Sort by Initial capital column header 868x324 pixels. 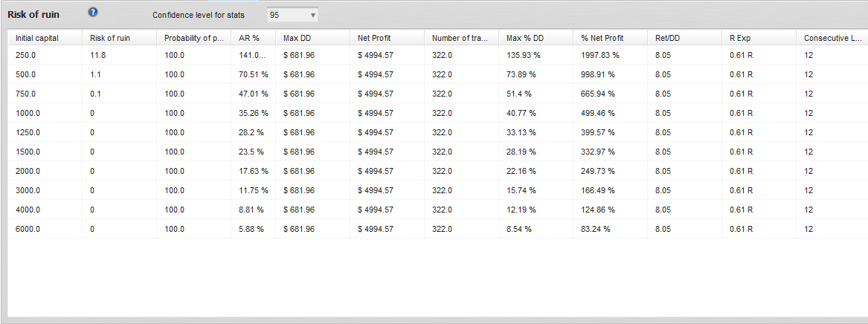click(x=36, y=37)
